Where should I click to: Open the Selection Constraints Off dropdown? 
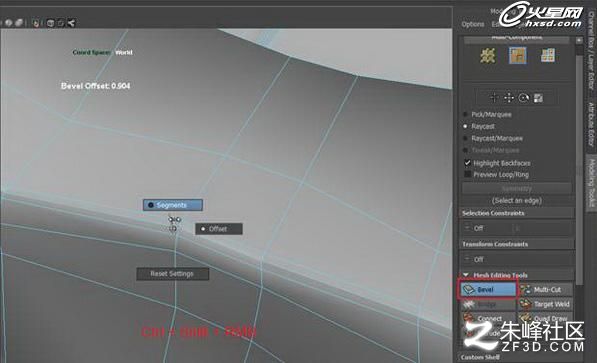487,228
